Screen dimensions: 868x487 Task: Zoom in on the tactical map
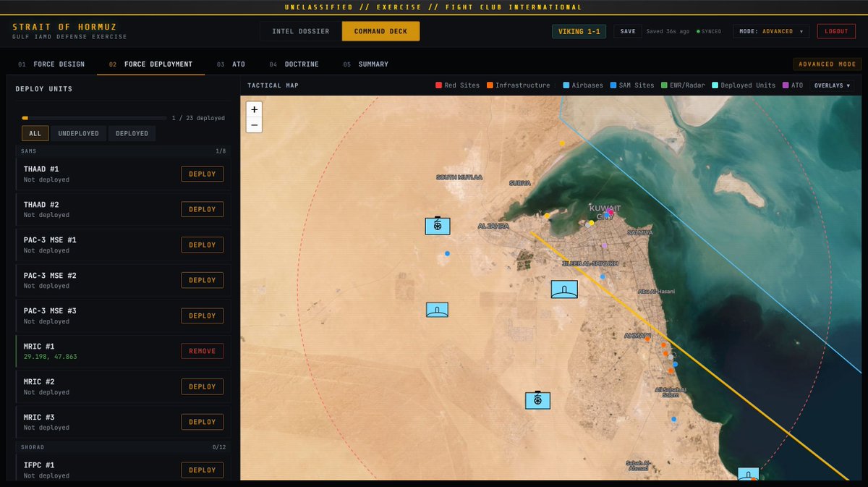[254, 109]
